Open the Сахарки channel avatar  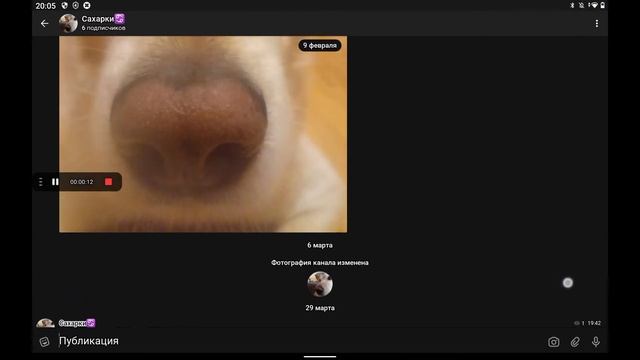[x=68, y=23]
